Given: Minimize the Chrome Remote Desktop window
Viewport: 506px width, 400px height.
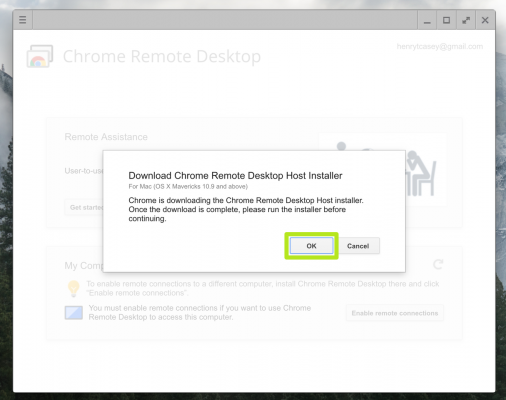Looking at the screenshot, I should pyautogui.click(x=427, y=20).
